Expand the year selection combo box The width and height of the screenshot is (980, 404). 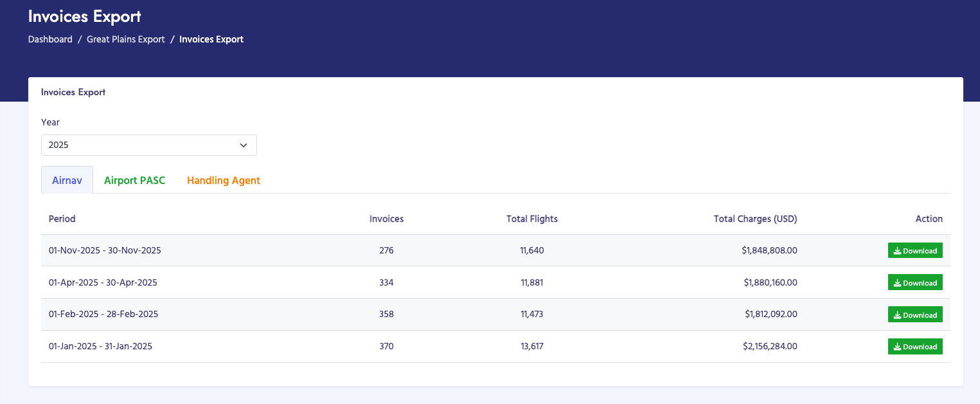pyautogui.click(x=148, y=145)
